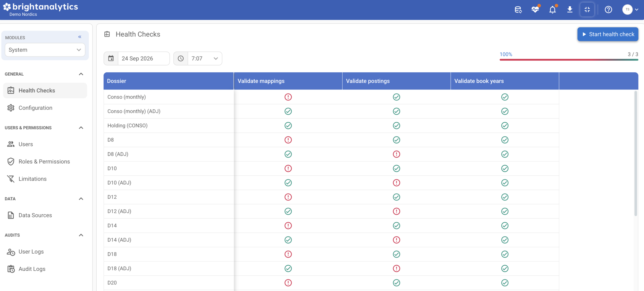Click the mapping error icon for Conso (monthly)
The height and width of the screenshot is (291, 644).
click(288, 97)
